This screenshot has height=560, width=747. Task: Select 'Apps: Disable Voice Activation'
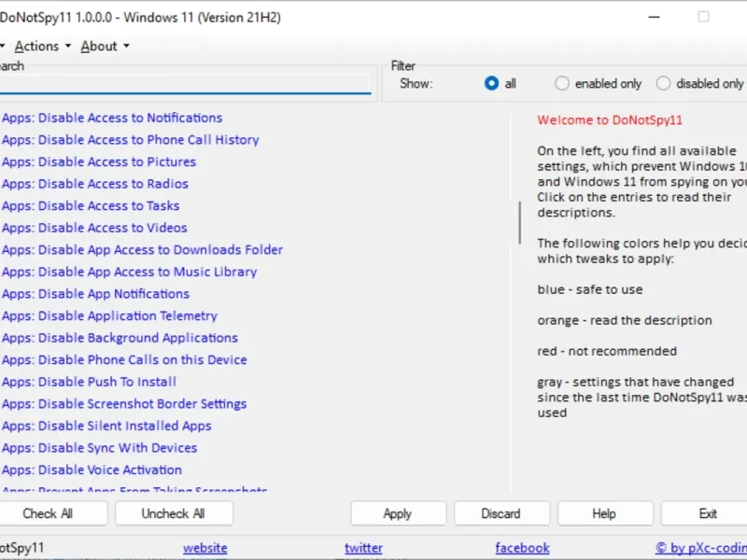(x=92, y=469)
